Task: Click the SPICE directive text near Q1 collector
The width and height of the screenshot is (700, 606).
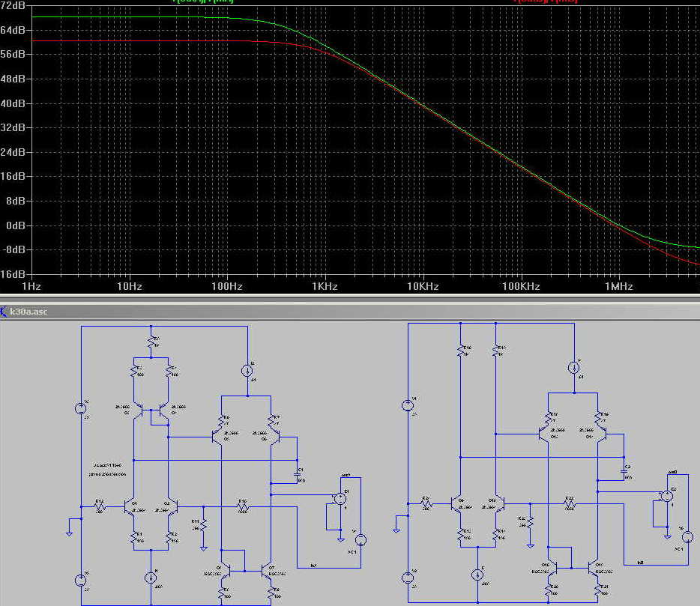Action: tap(107, 470)
